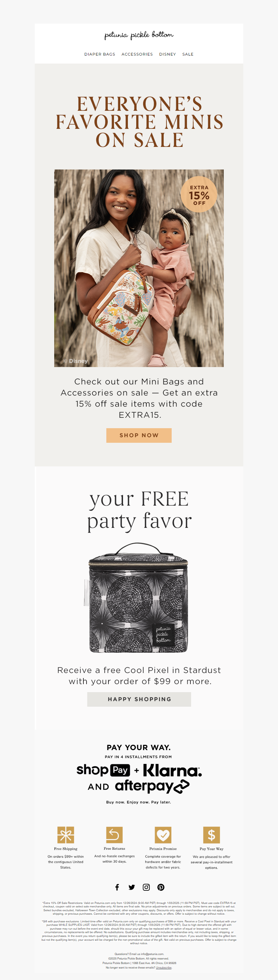Image resolution: width=278 pixels, height=980 pixels.
Task: Open the Instagram social icon
Action: 146,887
